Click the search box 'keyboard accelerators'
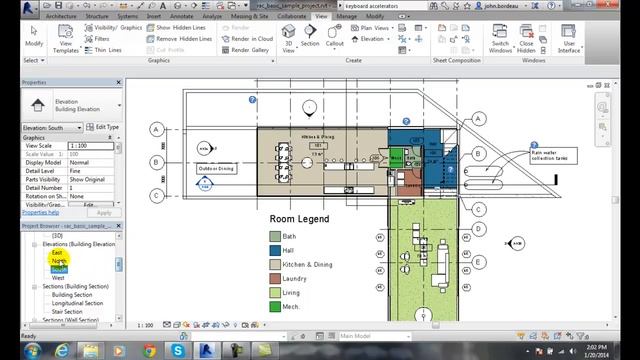This screenshot has height=360, width=640. click(x=384, y=6)
